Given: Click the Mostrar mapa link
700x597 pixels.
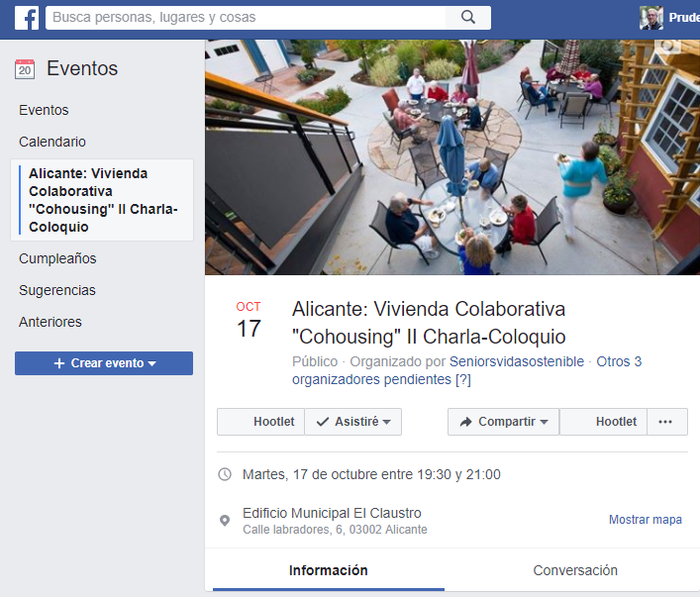Looking at the screenshot, I should tap(646, 520).
